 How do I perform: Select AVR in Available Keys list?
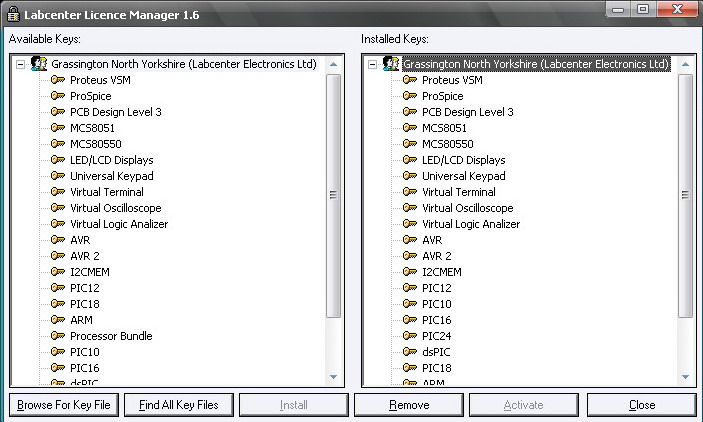(80, 240)
